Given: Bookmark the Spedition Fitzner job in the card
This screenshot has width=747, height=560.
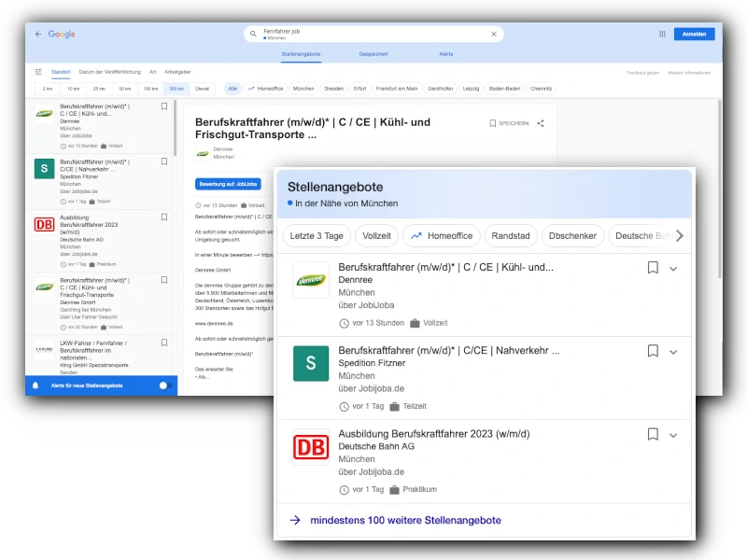Looking at the screenshot, I should point(653,351).
